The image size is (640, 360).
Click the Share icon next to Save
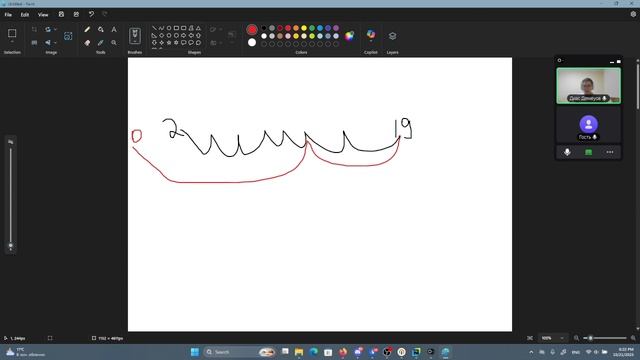pos(76,14)
